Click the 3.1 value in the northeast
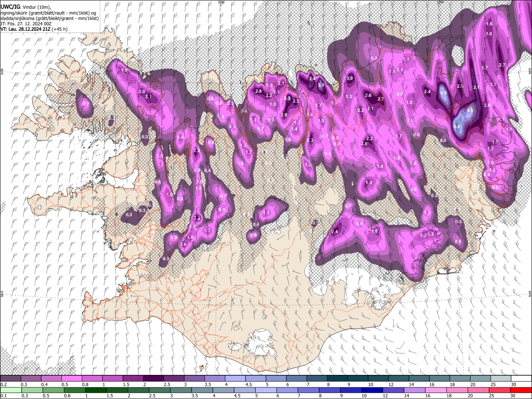 (476, 87)
